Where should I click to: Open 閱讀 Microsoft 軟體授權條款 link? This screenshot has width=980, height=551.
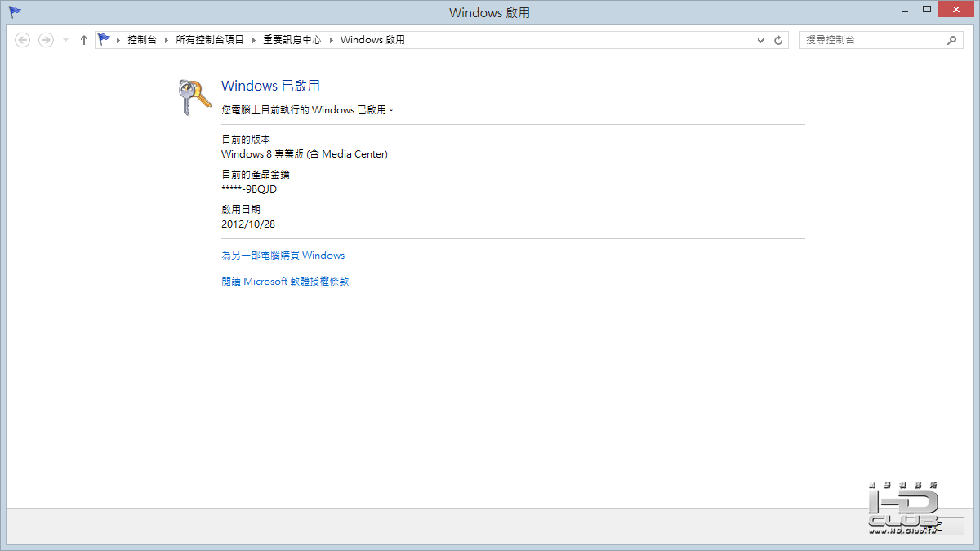point(285,282)
